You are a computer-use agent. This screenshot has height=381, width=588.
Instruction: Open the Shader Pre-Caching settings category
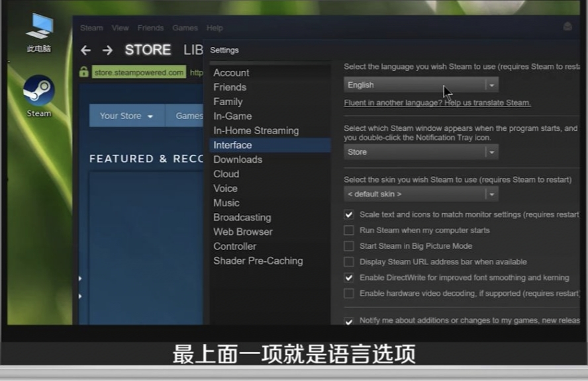tap(270, 261)
